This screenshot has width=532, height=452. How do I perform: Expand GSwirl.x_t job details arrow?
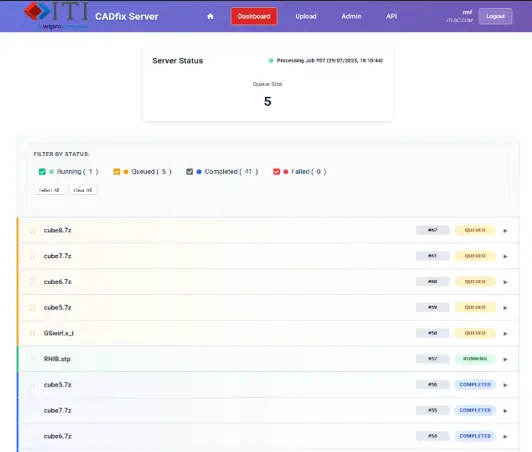(505, 334)
